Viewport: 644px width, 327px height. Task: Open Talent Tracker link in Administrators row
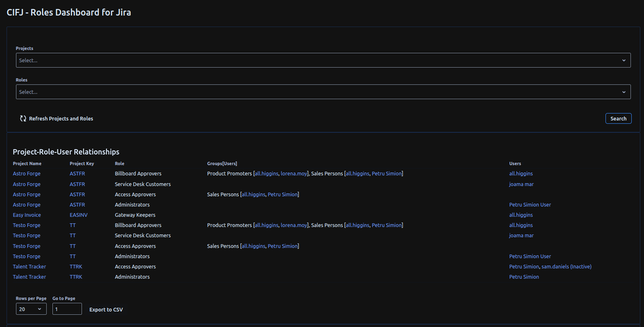click(29, 277)
